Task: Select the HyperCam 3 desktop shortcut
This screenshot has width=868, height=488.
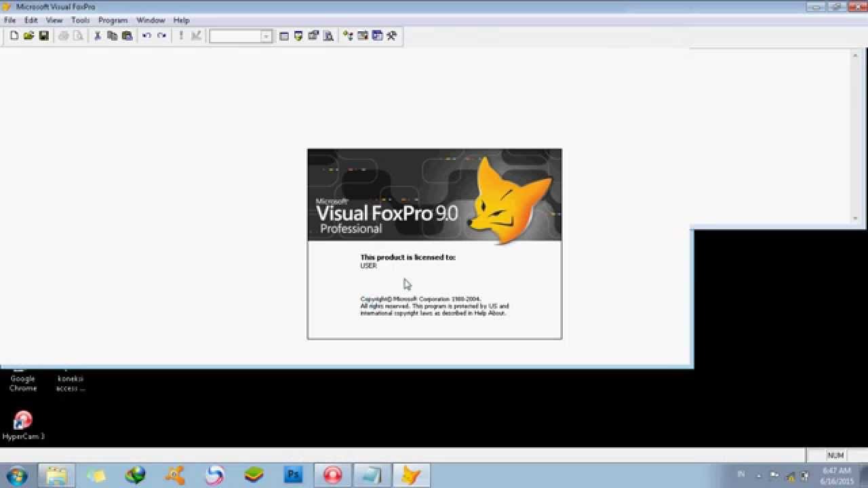Action: [x=23, y=426]
